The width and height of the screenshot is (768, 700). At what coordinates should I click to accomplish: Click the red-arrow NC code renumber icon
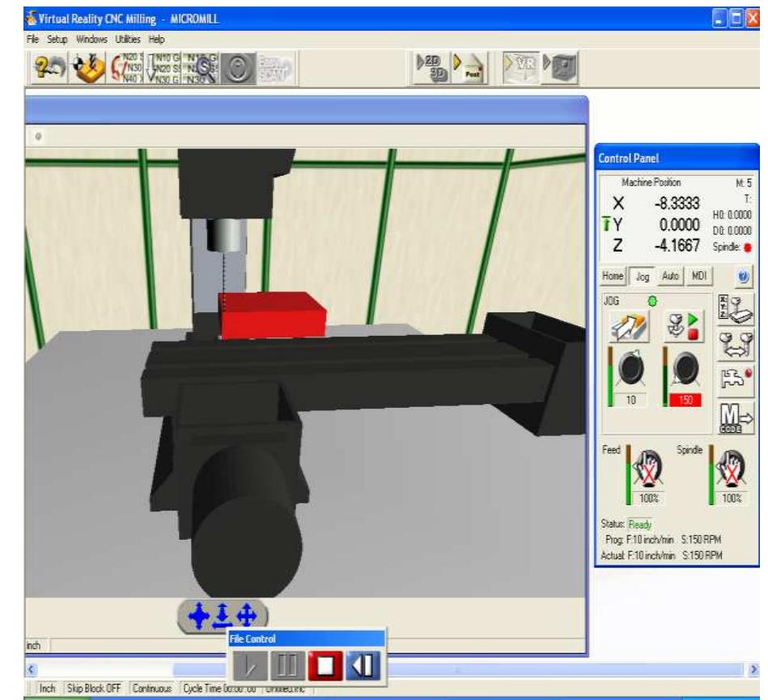[x=125, y=68]
